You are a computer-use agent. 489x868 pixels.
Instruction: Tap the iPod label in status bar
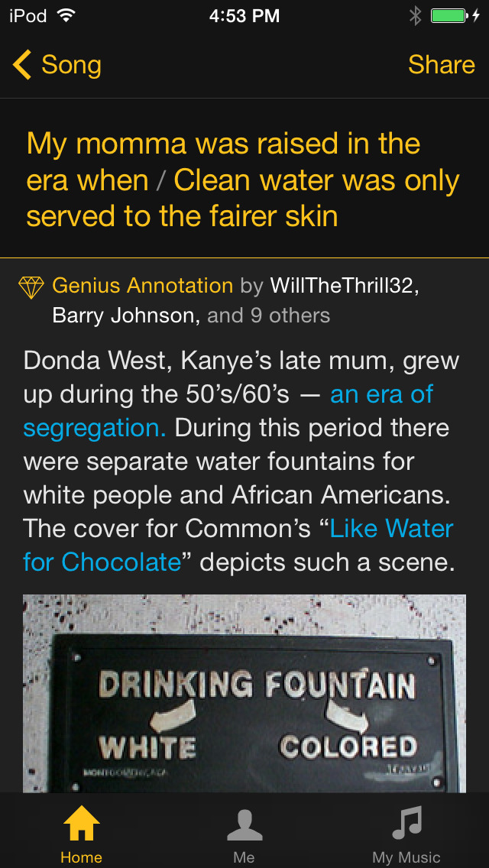point(28,16)
